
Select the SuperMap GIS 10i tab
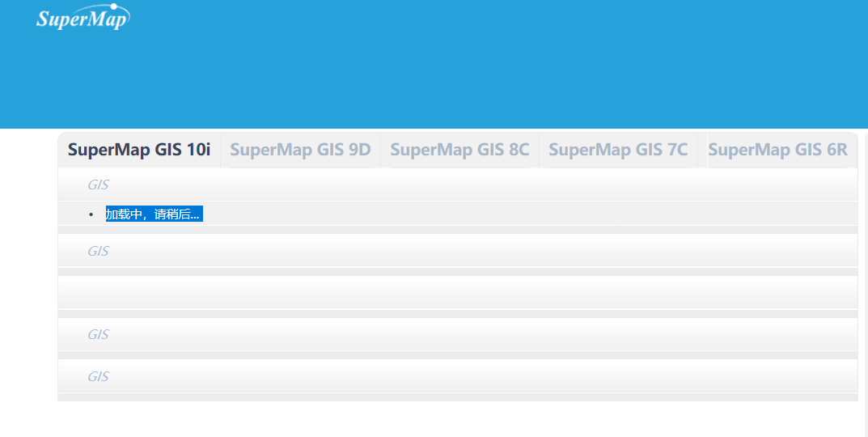tap(139, 150)
